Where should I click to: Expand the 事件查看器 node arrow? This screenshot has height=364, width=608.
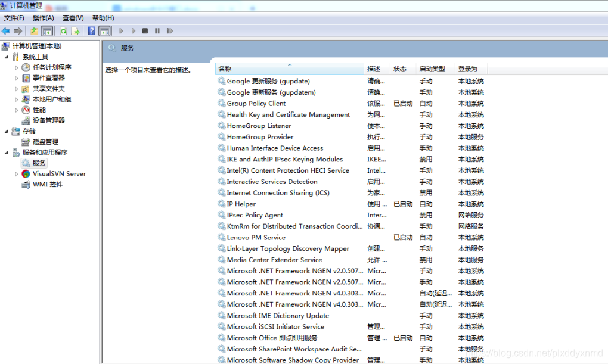point(16,78)
